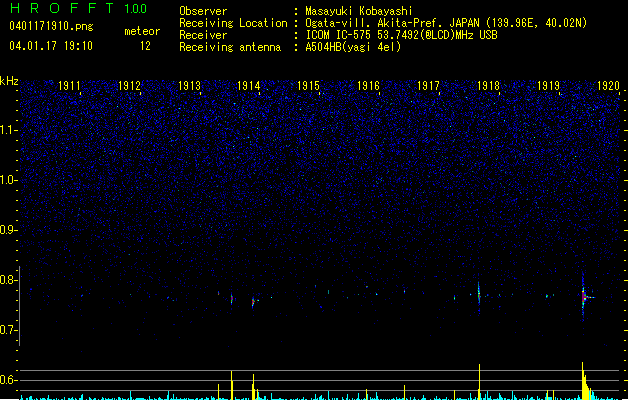Click the 1920 time axis label
This screenshot has height=400, width=629.
coord(608,86)
